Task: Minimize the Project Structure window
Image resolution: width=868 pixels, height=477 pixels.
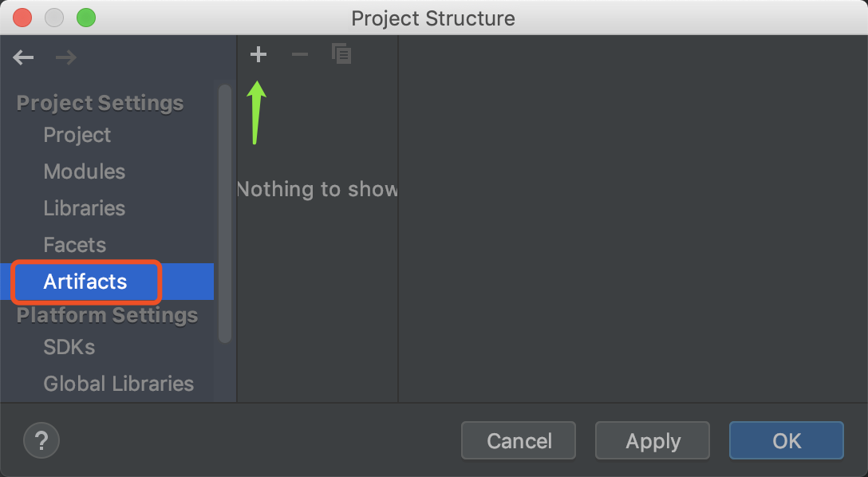Action: [x=54, y=17]
